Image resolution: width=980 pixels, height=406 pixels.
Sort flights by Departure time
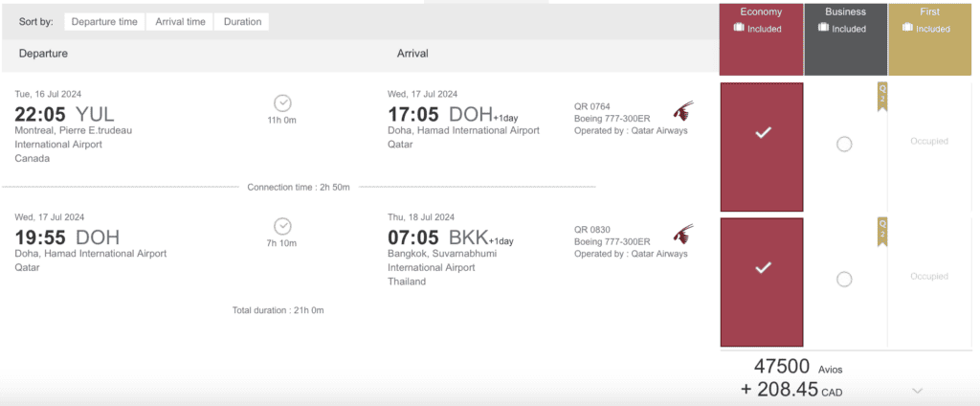104,21
